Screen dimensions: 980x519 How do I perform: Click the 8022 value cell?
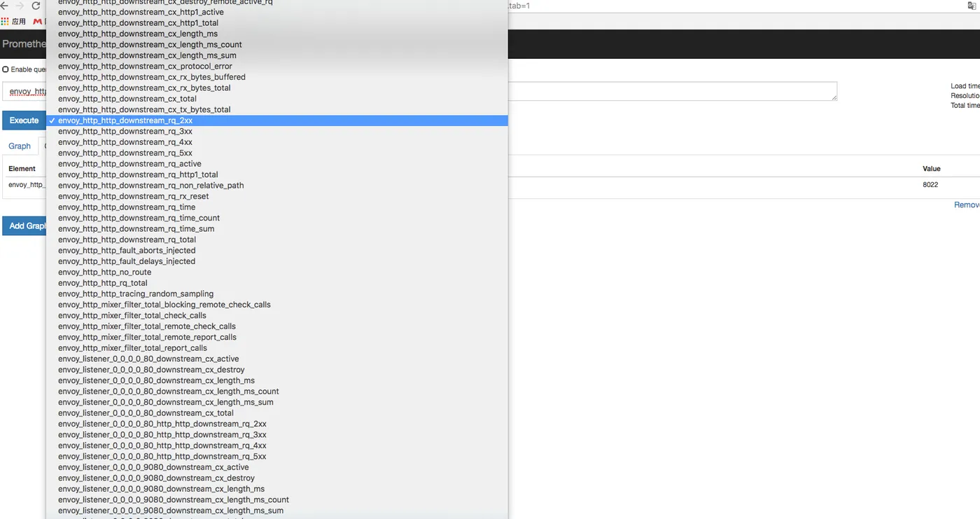pos(930,185)
